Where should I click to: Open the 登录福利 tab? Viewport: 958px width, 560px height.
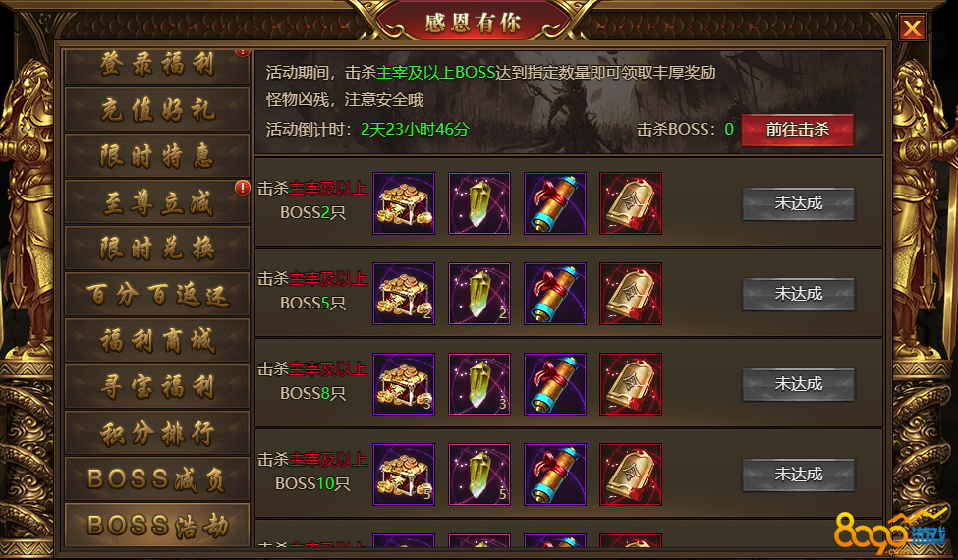(157, 65)
